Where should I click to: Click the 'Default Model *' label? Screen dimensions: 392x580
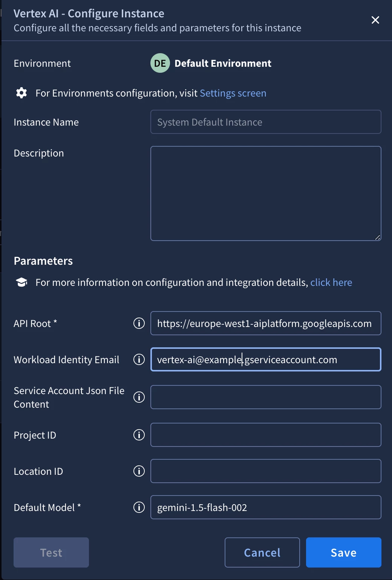click(47, 508)
